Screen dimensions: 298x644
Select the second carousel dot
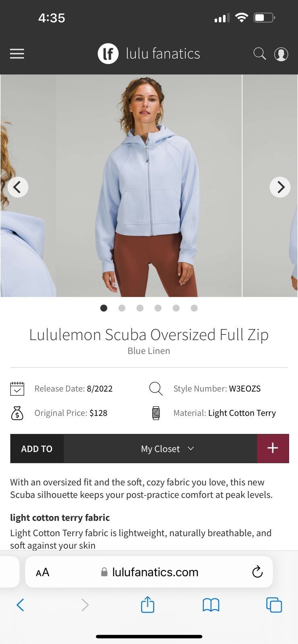point(122,308)
